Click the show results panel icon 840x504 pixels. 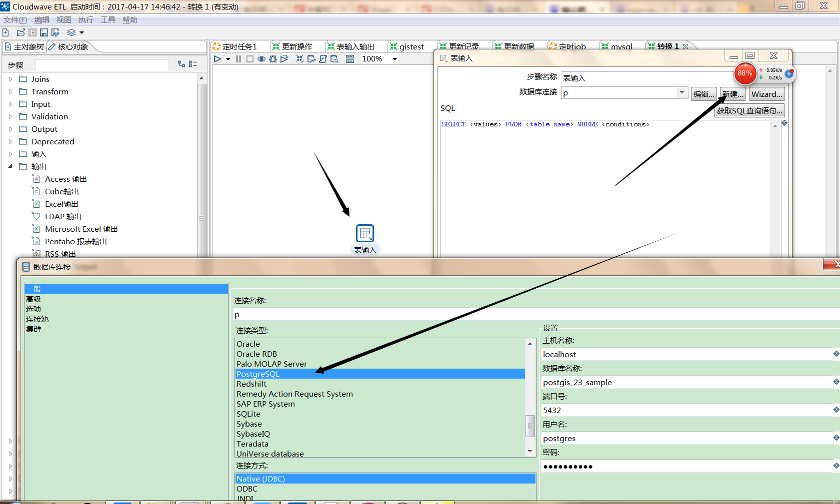pyautogui.click(x=350, y=59)
